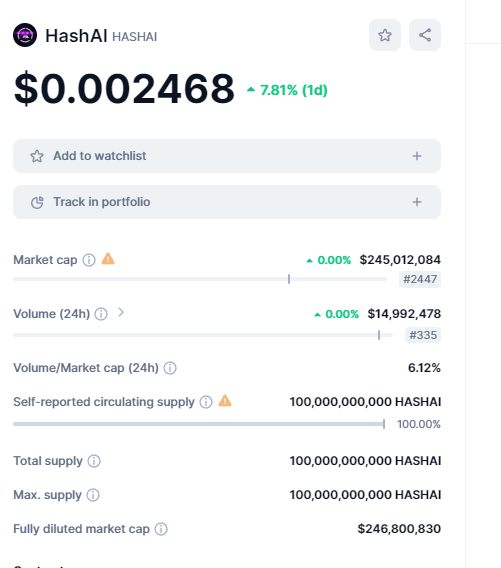The image size is (501, 568).
Task: Click Volume rank bar marker
Action: 379,335
